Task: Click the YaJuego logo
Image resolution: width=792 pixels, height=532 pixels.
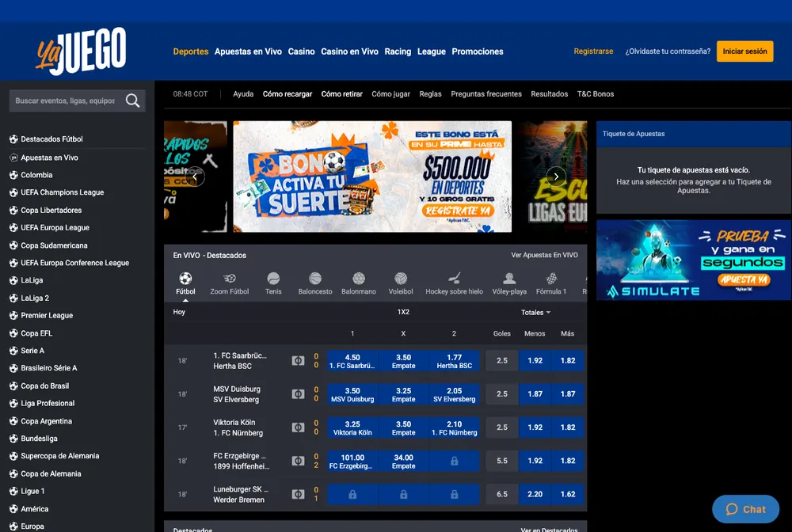Action: (81, 51)
